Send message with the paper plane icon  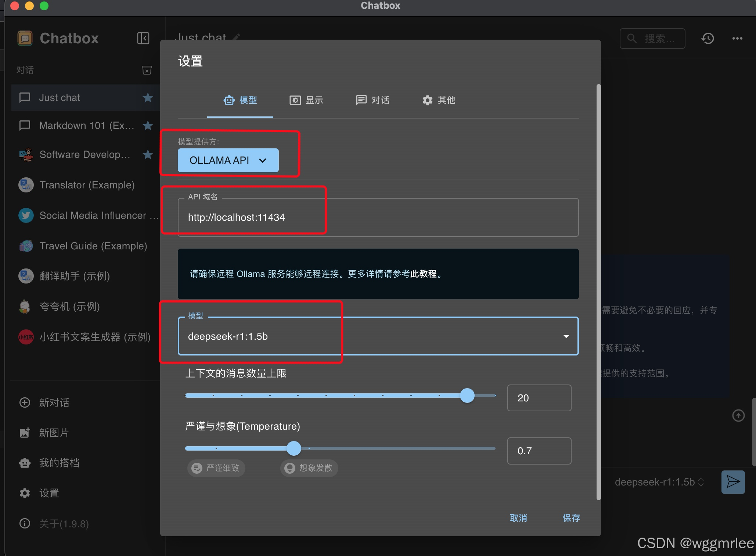tap(733, 482)
